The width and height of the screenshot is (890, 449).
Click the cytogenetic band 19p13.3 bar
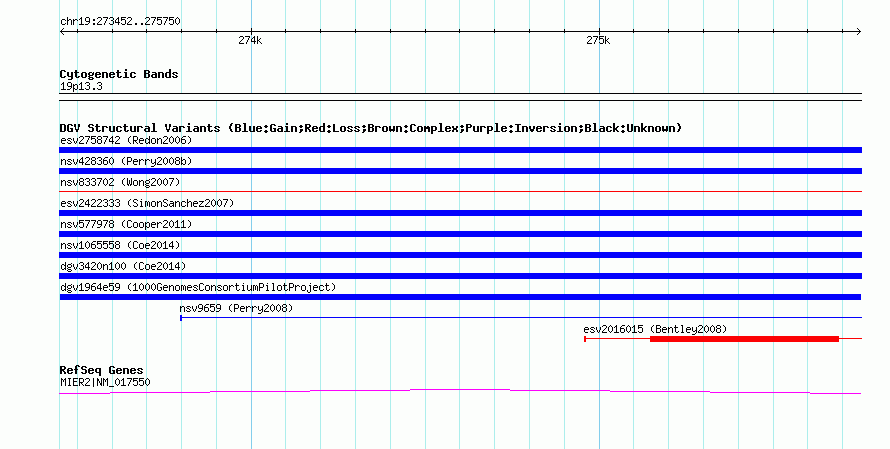460,97
